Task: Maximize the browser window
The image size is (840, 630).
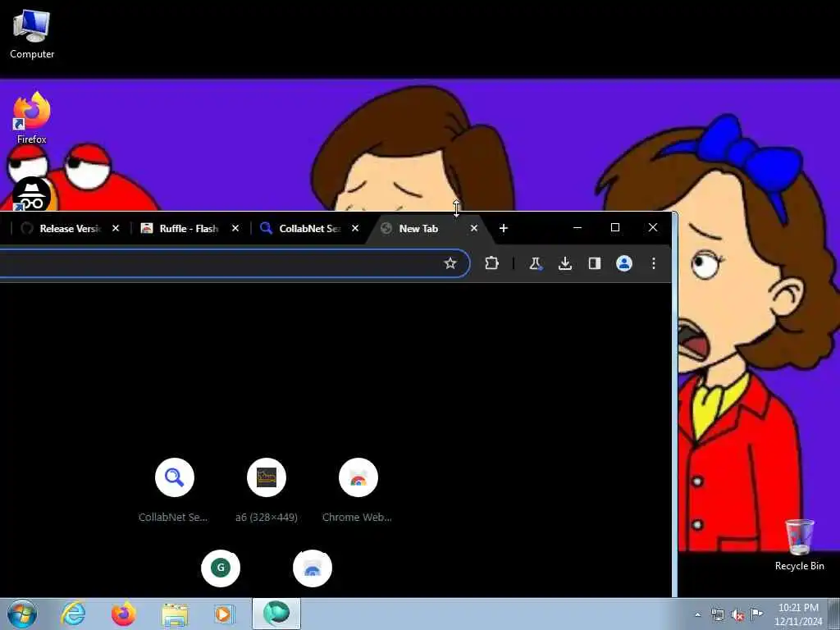Action: pos(615,228)
